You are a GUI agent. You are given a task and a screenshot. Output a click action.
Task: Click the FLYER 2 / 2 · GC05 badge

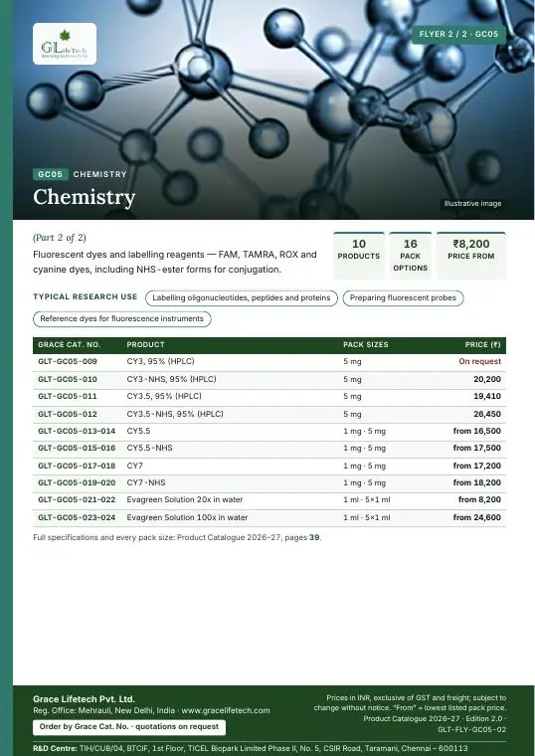(458, 34)
